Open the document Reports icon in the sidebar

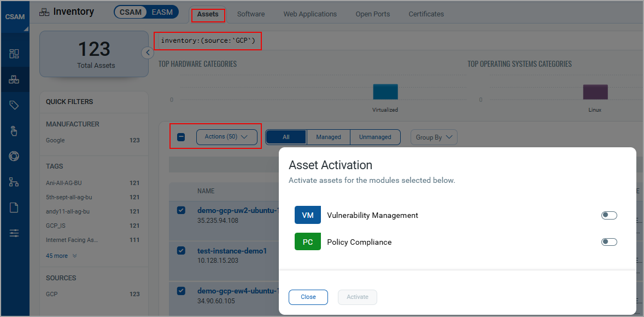[14, 208]
